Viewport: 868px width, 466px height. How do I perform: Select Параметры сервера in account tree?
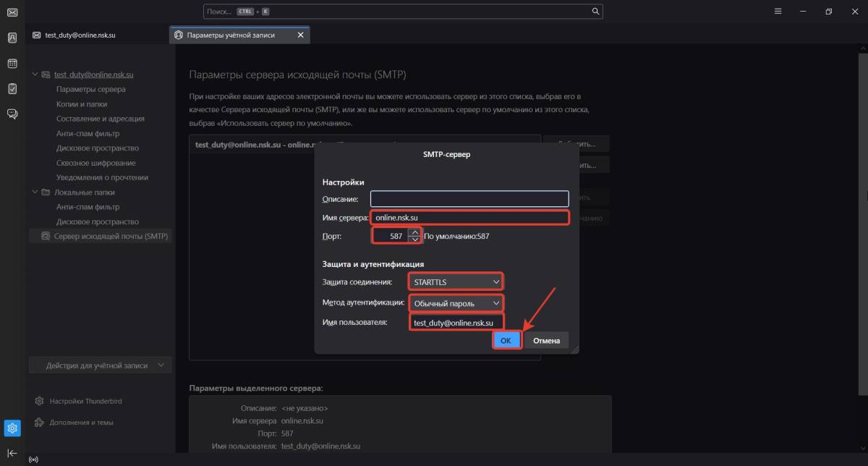(x=90, y=89)
